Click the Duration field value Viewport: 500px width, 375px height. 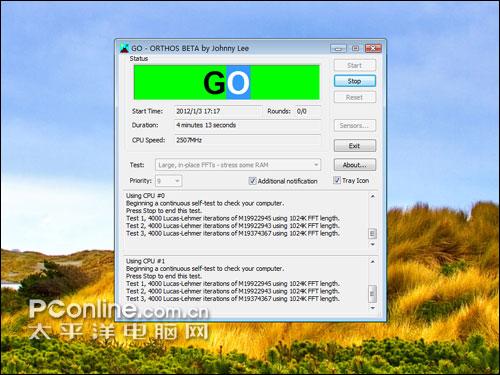pos(248,125)
